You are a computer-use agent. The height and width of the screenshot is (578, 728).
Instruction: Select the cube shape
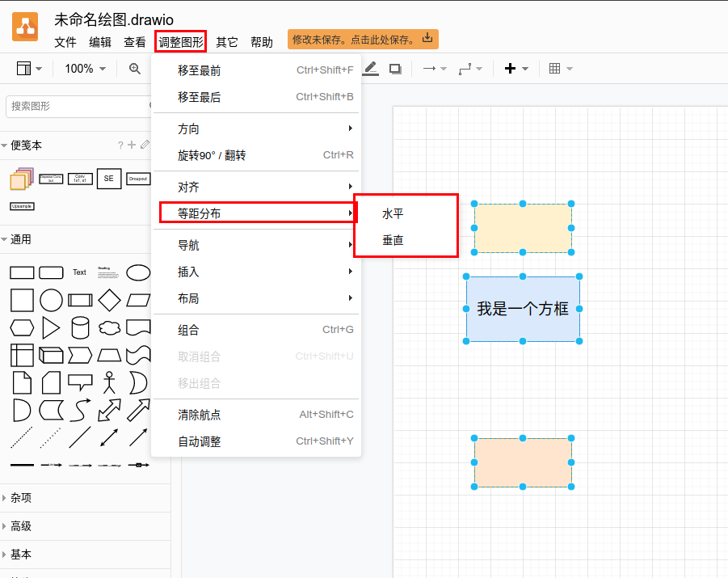point(51,356)
